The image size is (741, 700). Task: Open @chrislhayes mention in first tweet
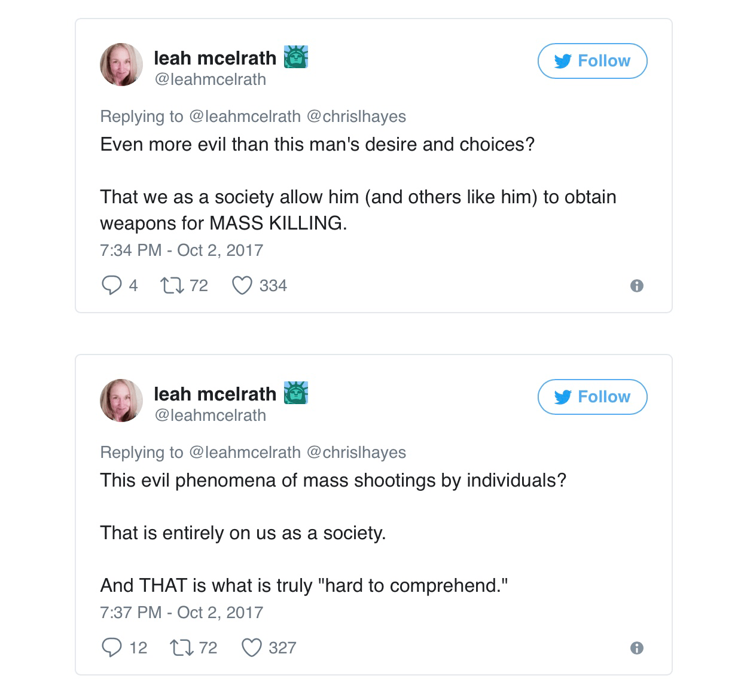tap(356, 116)
